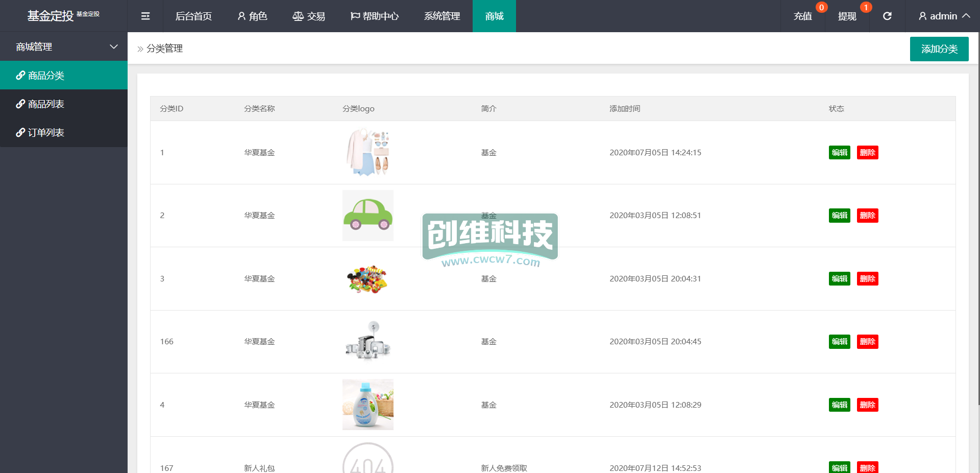Open the 帮助中心 menu
The height and width of the screenshot is (473, 980).
375,16
